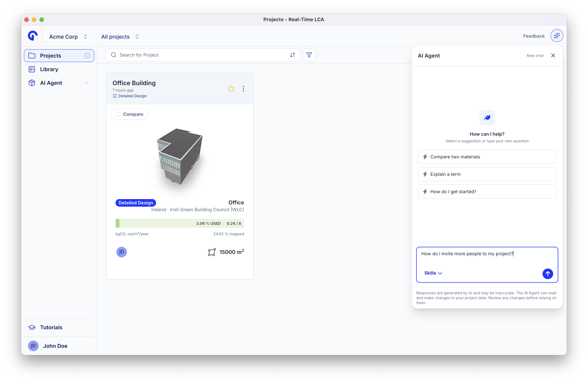588x383 pixels.
Task: Click the Detailed Design blue badge
Action: pyautogui.click(x=136, y=203)
